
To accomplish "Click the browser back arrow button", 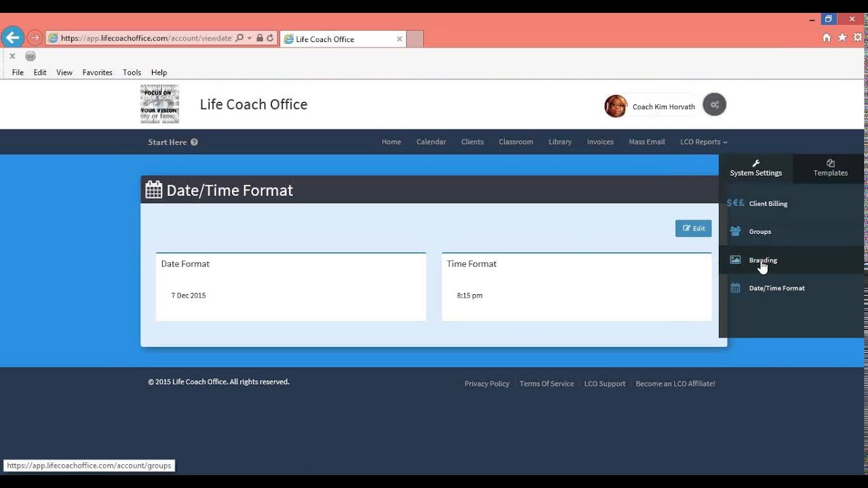I will (13, 38).
